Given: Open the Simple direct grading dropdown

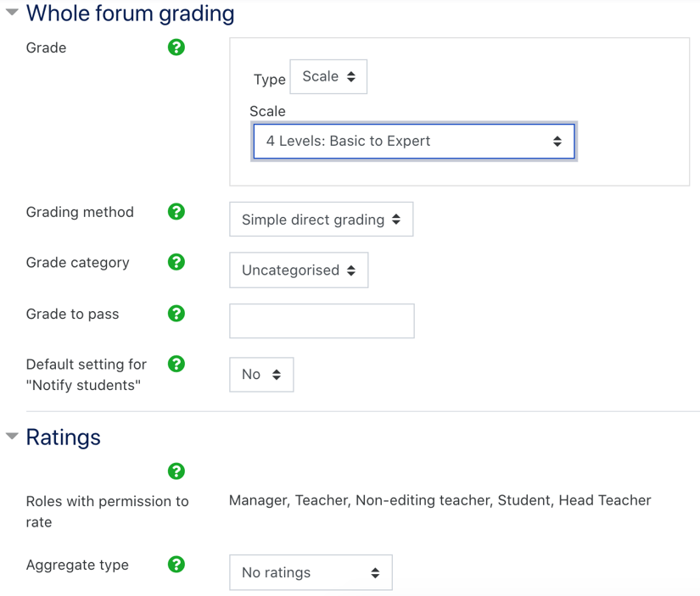Looking at the screenshot, I should click(321, 219).
